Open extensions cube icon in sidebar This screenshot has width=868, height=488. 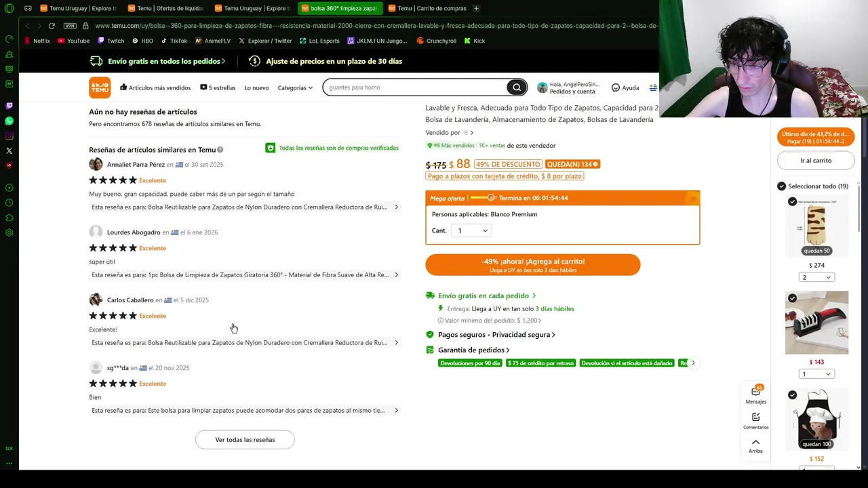click(x=9, y=218)
